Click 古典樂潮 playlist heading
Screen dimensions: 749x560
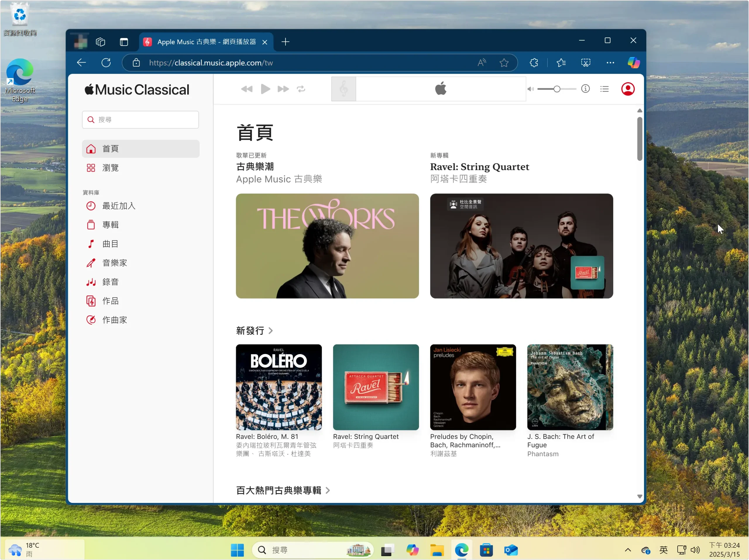[255, 166]
